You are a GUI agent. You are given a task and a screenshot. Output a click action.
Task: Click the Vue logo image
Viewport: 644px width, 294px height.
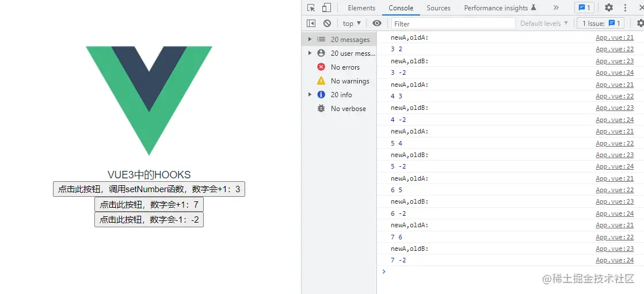[149, 101]
